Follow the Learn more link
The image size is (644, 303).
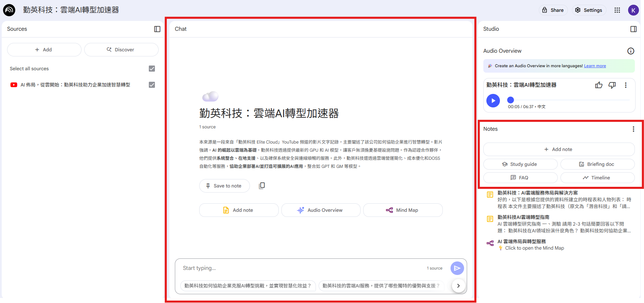coord(595,66)
